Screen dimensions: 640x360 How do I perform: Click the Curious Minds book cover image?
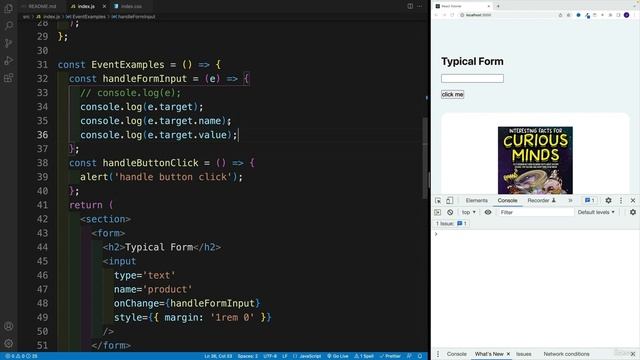[x=535, y=160]
